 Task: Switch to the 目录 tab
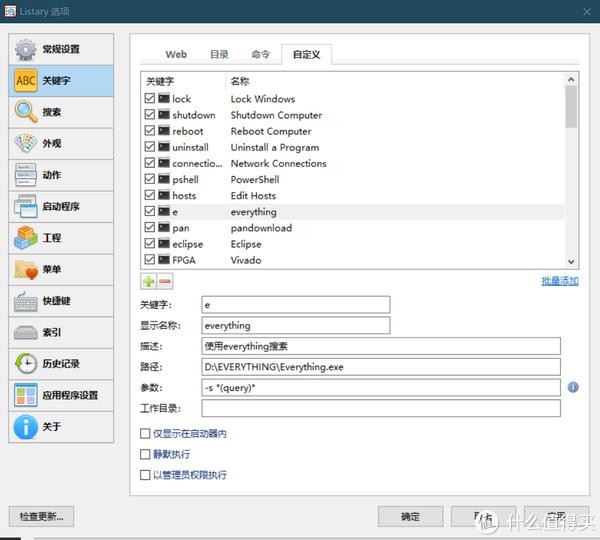coord(219,54)
